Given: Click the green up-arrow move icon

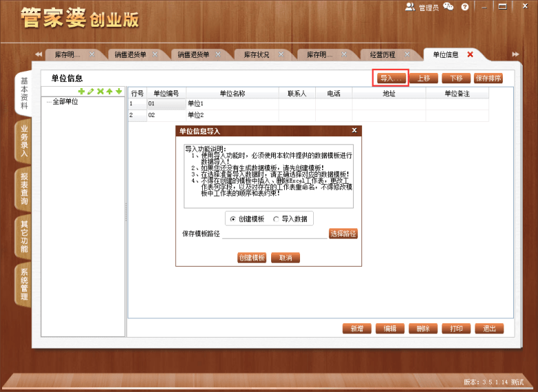Looking at the screenshot, I should click(110, 91).
